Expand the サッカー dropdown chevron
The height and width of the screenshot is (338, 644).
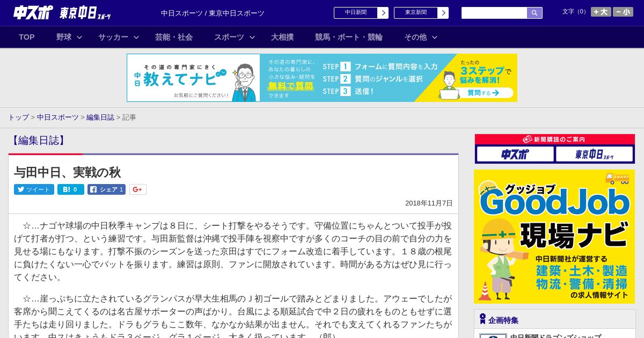pos(136,37)
